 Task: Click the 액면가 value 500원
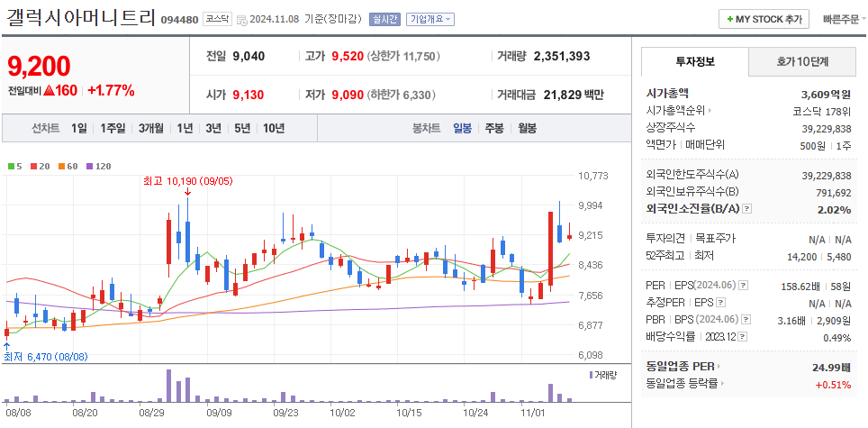[812, 146]
